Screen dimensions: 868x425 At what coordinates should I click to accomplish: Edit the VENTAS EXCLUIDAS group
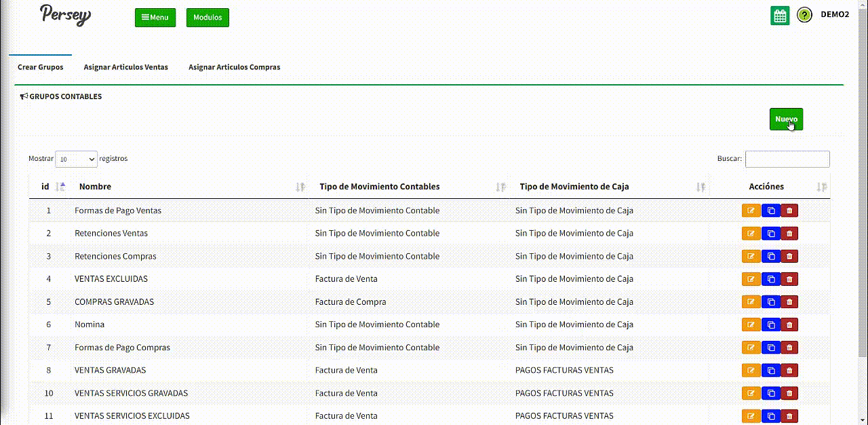[x=751, y=279]
